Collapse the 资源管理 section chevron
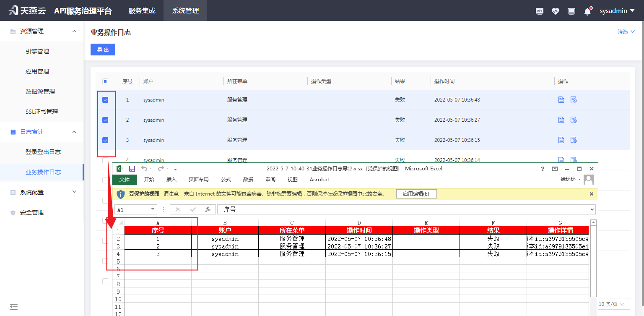Screen dimensions: 644x316 pos(74,31)
